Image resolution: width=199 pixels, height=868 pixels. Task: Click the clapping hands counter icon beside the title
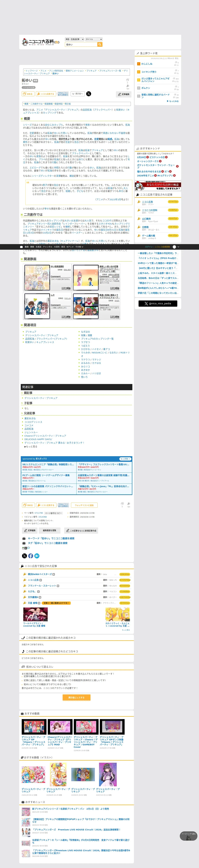127,80
